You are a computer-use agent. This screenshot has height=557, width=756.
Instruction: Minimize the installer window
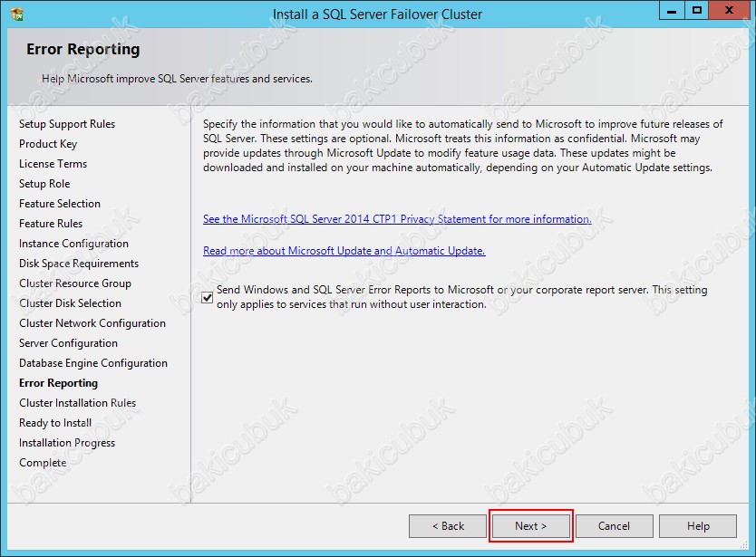tap(672, 11)
